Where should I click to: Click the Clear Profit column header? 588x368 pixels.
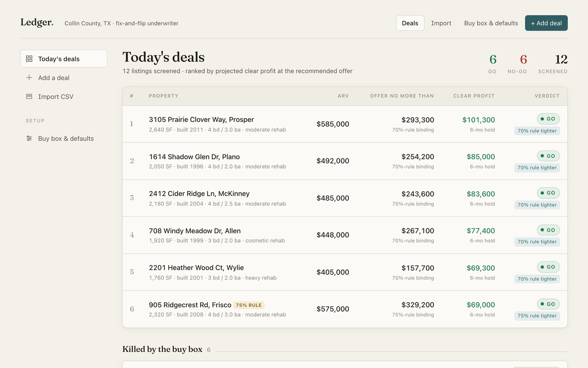point(474,96)
